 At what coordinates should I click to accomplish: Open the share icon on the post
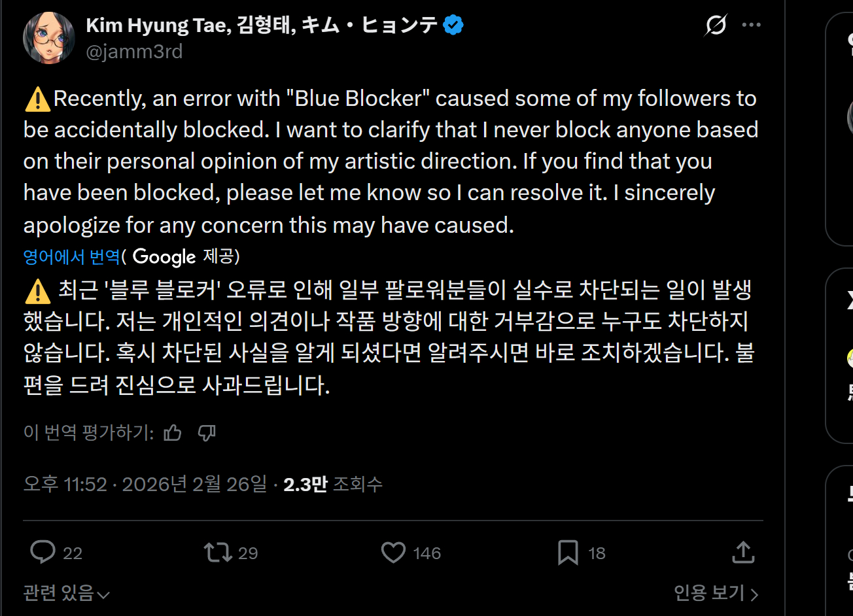pos(743,553)
